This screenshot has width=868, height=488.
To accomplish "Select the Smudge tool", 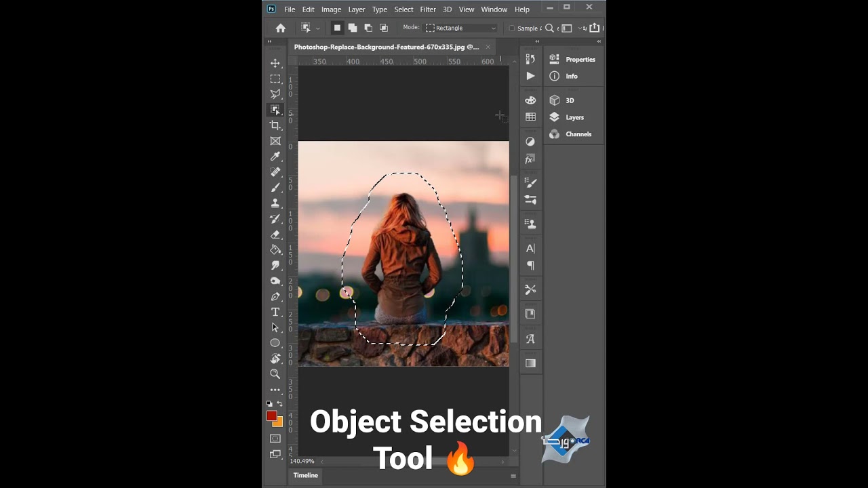I will 275,265.
